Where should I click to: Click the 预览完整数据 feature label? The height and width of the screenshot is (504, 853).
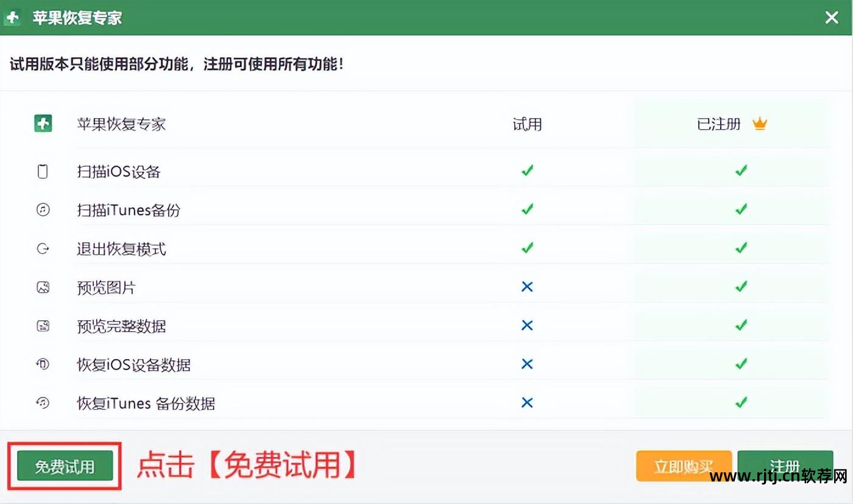[121, 326]
